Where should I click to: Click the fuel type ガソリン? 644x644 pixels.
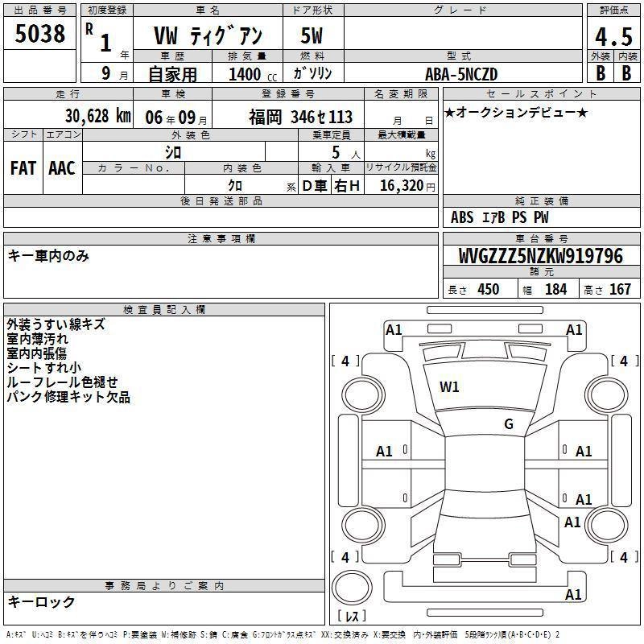click(312, 73)
